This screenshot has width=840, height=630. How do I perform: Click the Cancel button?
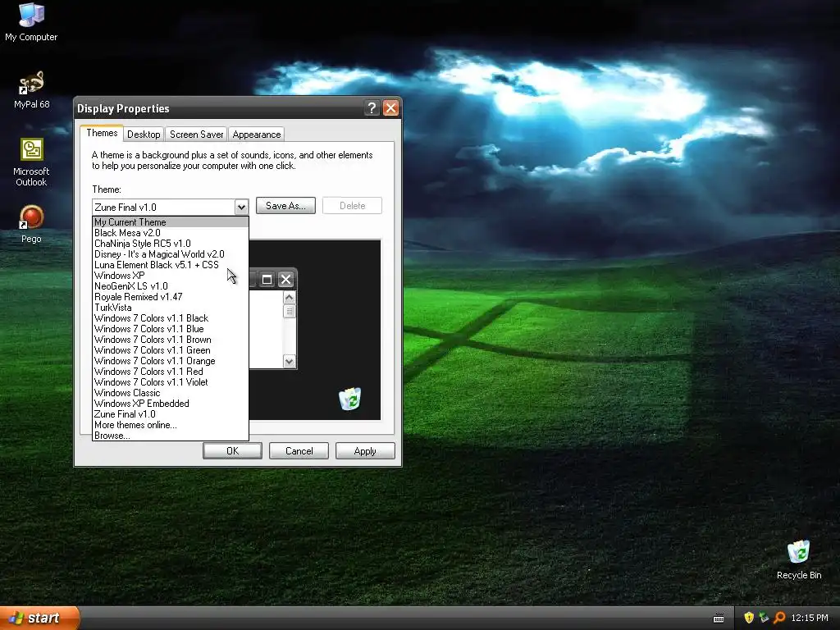(x=299, y=451)
